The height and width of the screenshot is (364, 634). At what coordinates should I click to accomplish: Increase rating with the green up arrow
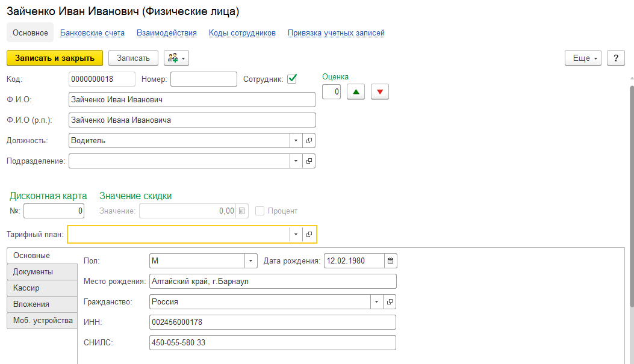(356, 91)
